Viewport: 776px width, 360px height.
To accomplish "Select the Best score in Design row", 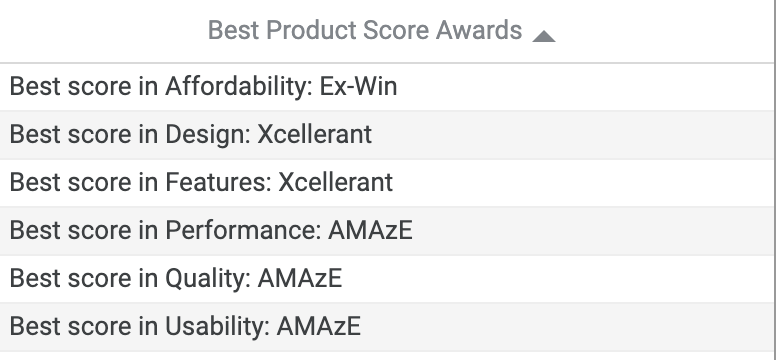I will (x=387, y=135).
